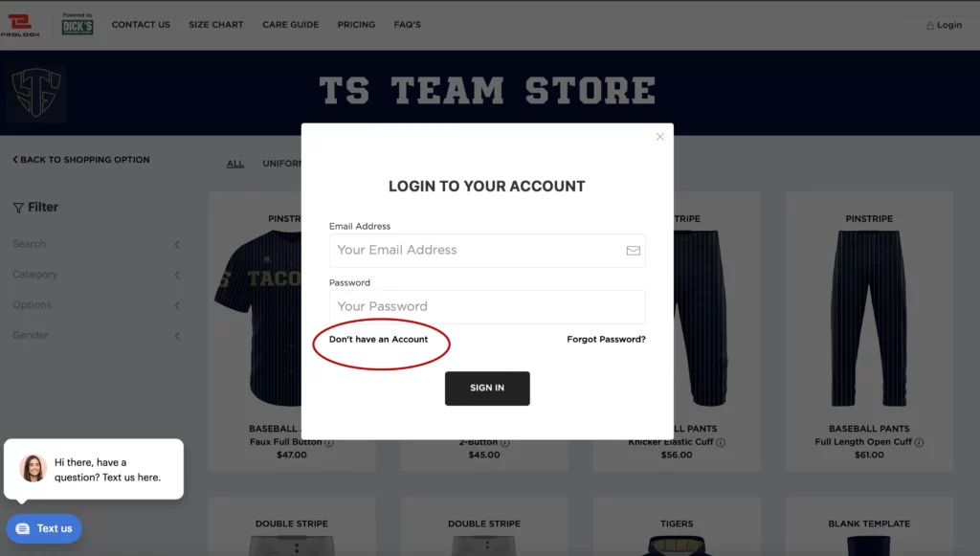Open the Text us chat button

(44, 528)
